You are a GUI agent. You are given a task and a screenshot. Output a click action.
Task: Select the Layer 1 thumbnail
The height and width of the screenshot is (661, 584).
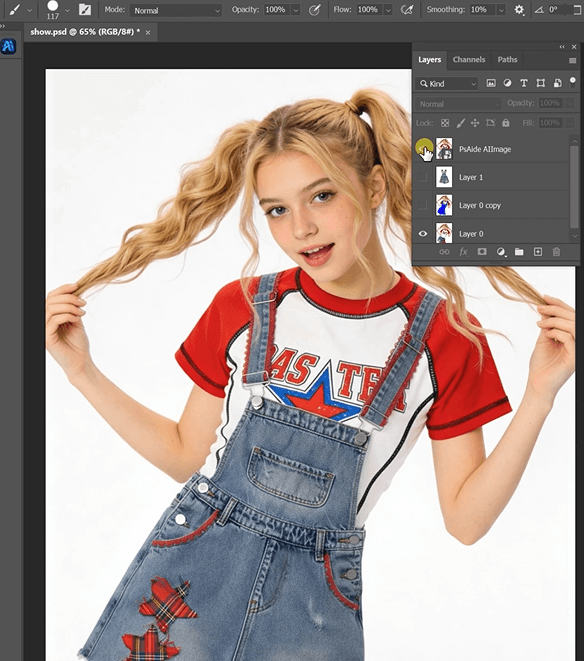(x=444, y=177)
